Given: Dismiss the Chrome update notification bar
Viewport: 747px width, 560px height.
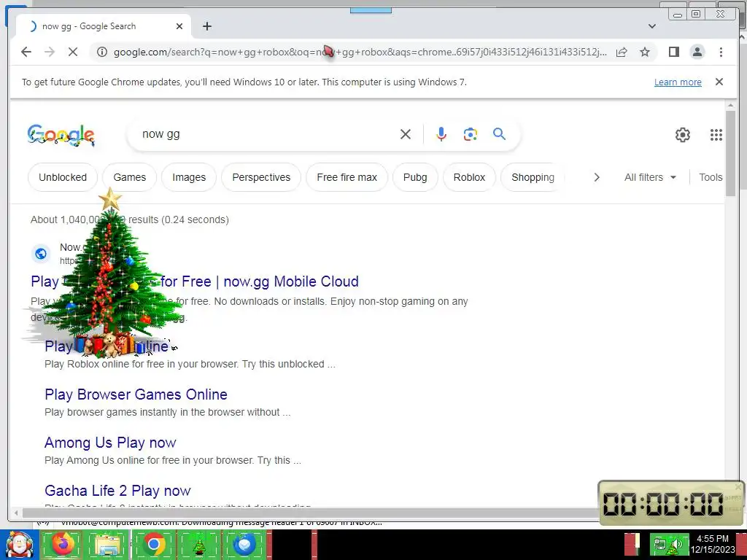Looking at the screenshot, I should pos(719,82).
